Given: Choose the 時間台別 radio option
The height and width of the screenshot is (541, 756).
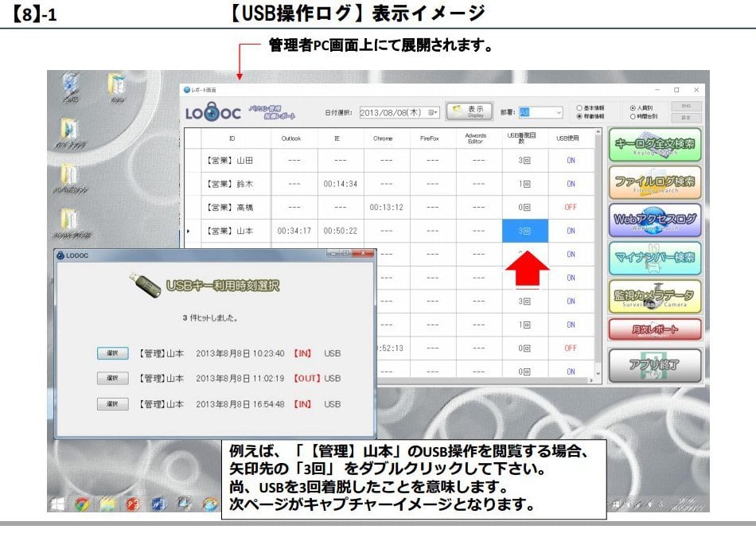Looking at the screenshot, I should click(633, 116).
